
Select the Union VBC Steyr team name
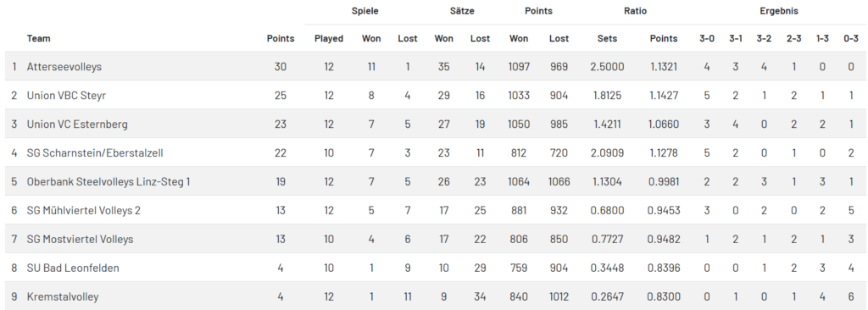pyautogui.click(x=66, y=95)
